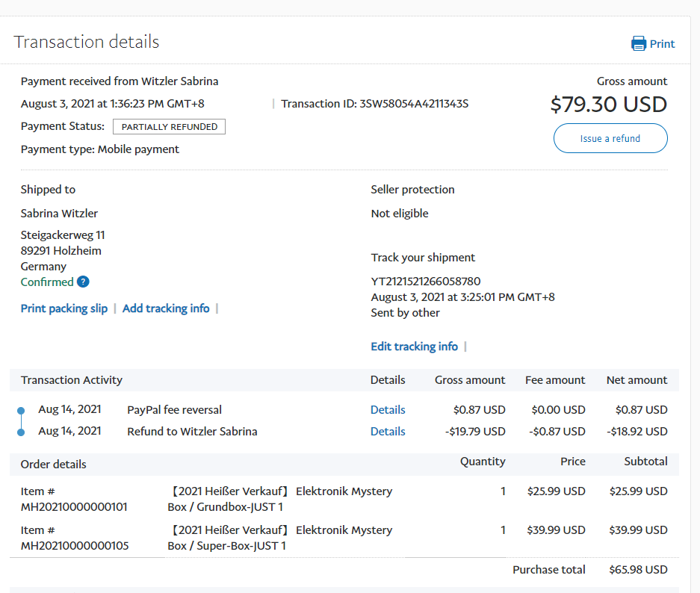700x593 pixels.
Task: Click the $79.30 USD gross amount
Action: [608, 105]
